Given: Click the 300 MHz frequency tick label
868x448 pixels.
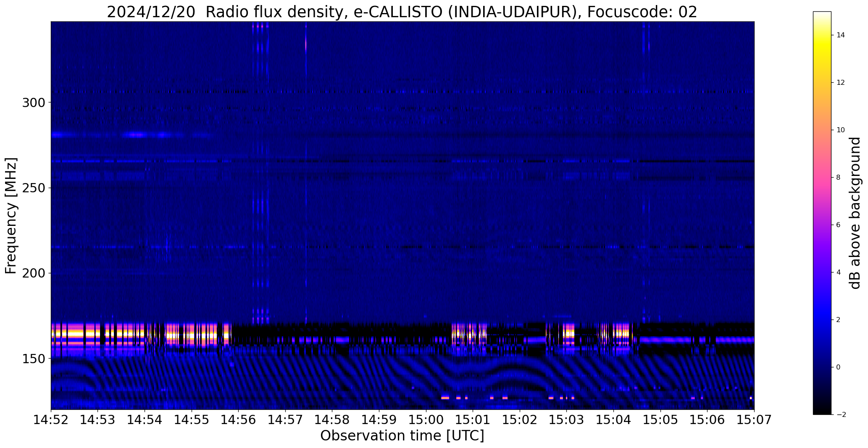Looking at the screenshot, I should (33, 102).
